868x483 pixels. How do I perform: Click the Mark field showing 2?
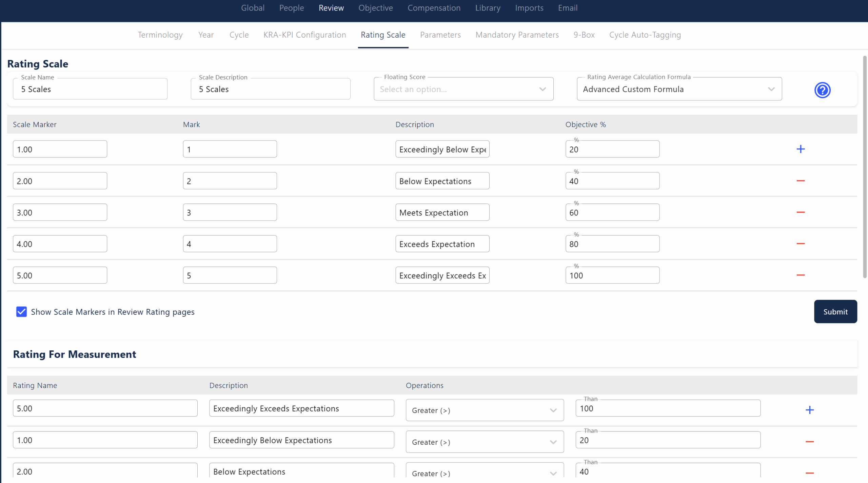click(230, 181)
